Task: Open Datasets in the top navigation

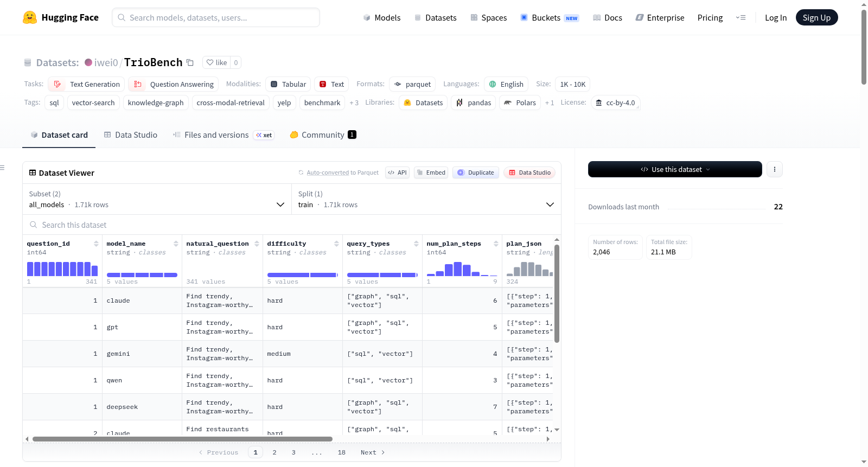Action: [x=436, y=18]
